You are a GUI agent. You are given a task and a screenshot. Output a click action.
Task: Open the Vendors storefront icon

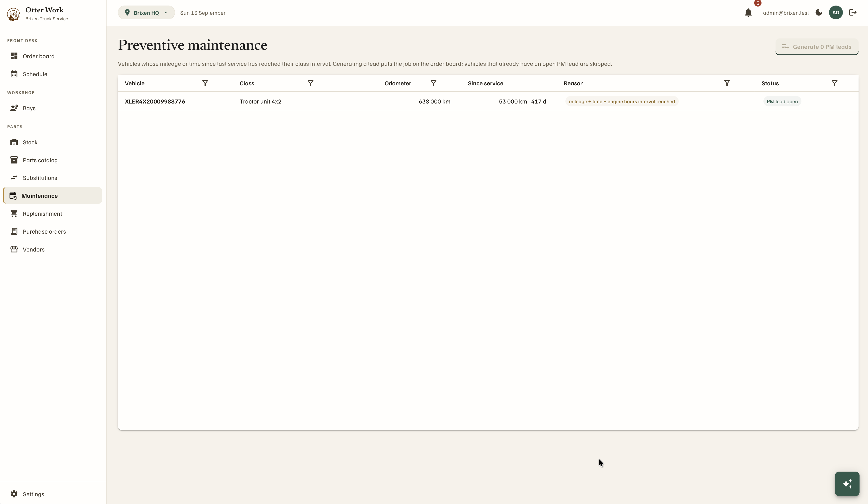tap(14, 249)
